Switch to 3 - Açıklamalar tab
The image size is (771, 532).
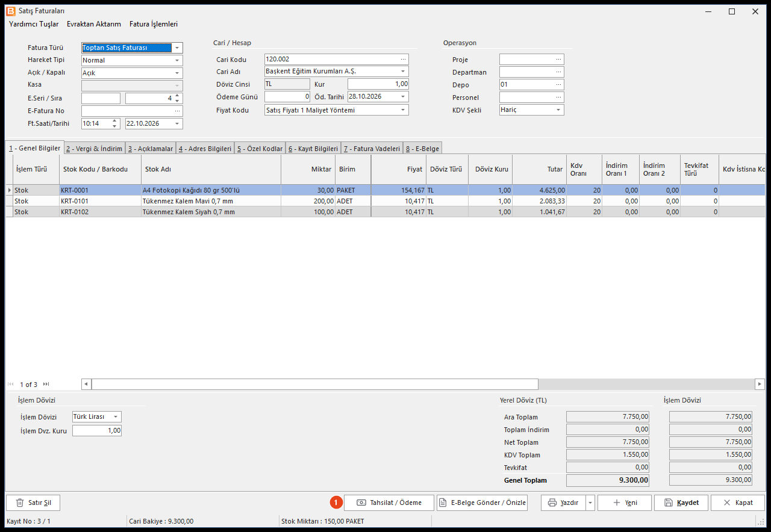151,149
